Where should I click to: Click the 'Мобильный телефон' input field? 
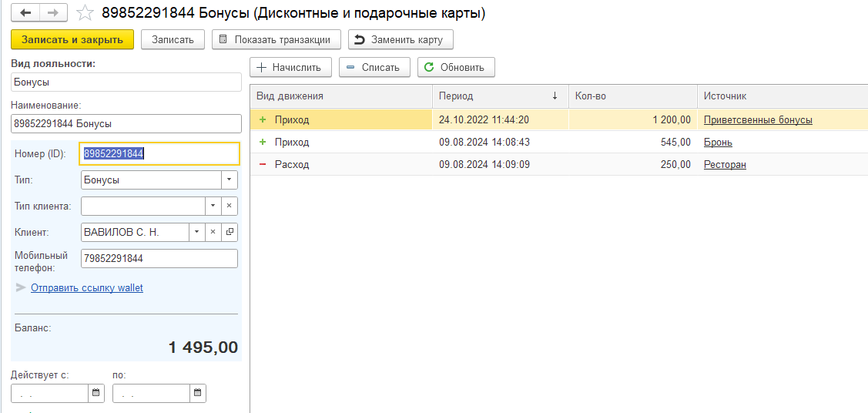pyautogui.click(x=159, y=258)
